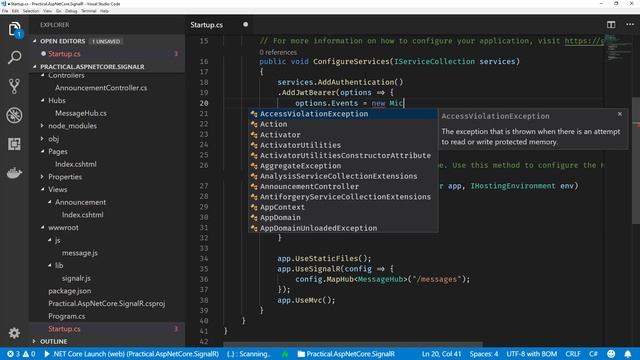Change indentation via Spaces: 4
Image resolution: width=640 pixels, height=360 pixels.
point(484,354)
